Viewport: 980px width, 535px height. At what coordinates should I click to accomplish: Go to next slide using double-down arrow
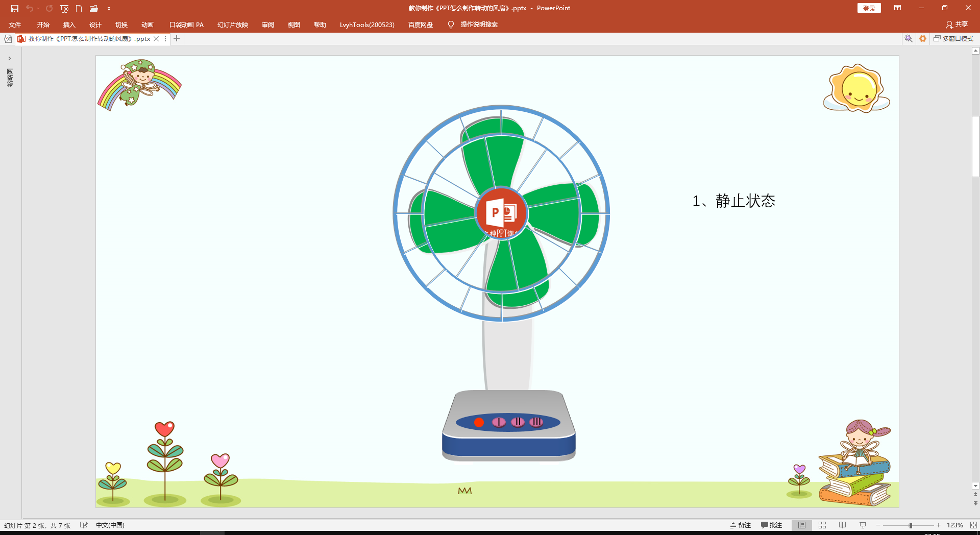(975, 503)
